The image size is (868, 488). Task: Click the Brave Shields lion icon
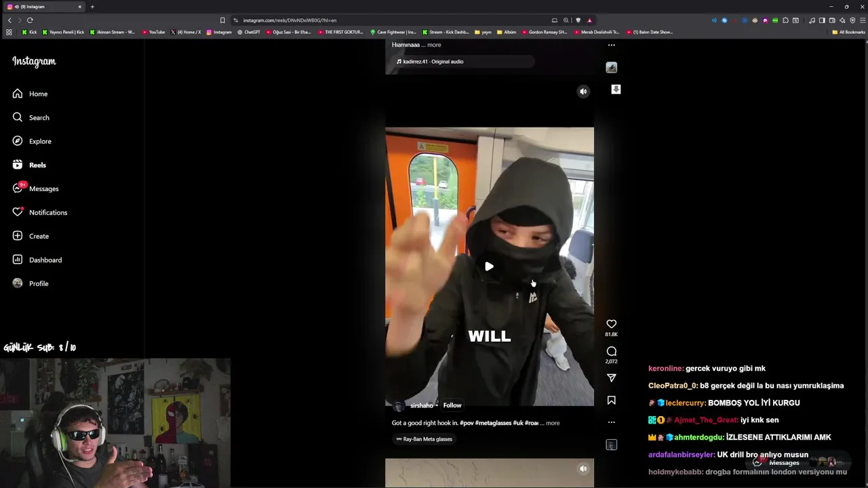click(578, 20)
